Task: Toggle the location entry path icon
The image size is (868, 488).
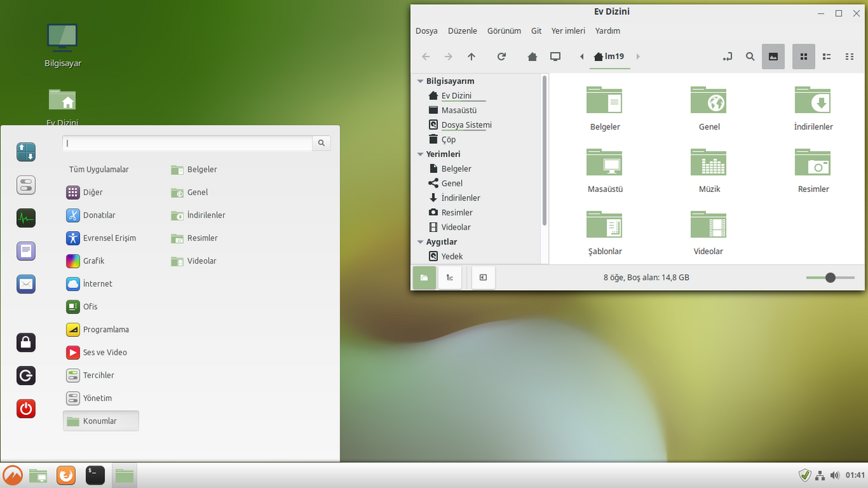Action: pyautogui.click(x=728, y=57)
